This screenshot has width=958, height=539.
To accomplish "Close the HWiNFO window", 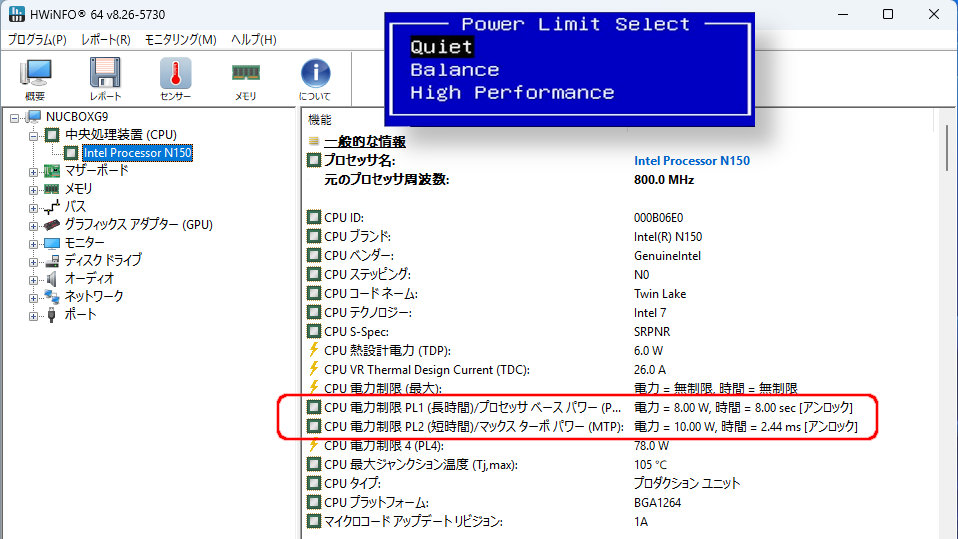I will pyautogui.click(x=934, y=14).
